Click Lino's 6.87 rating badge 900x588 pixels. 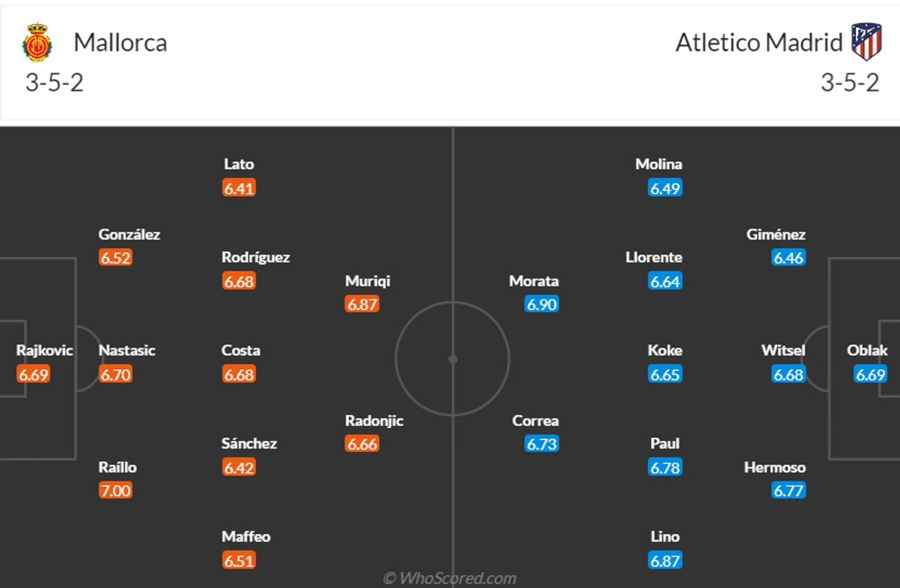[x=665, y=561]
